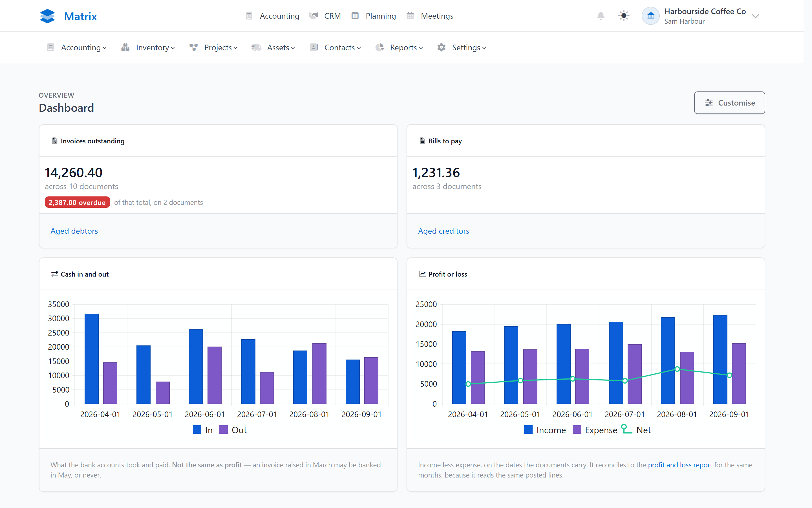Screen dimensions: 812x508
Task: Click the Customise button
Action: pos(729,103)
